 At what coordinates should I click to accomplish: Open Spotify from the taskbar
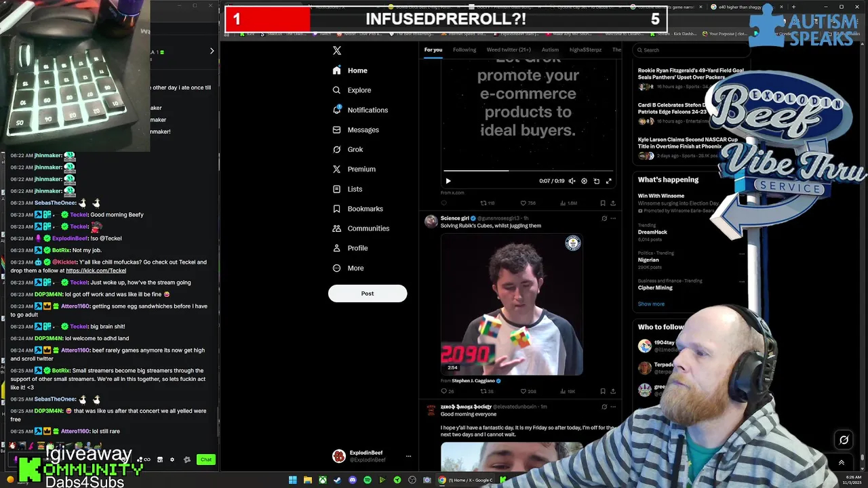368,480
